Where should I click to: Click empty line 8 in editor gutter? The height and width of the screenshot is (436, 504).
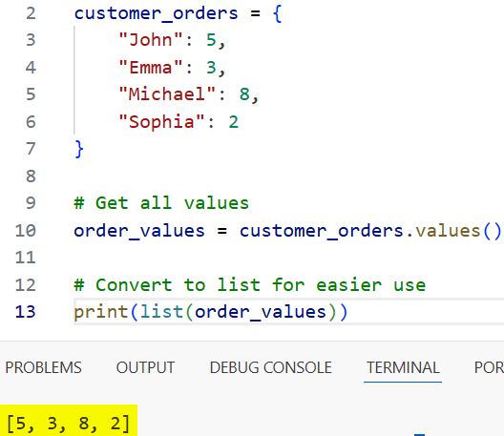click(31, 176)
